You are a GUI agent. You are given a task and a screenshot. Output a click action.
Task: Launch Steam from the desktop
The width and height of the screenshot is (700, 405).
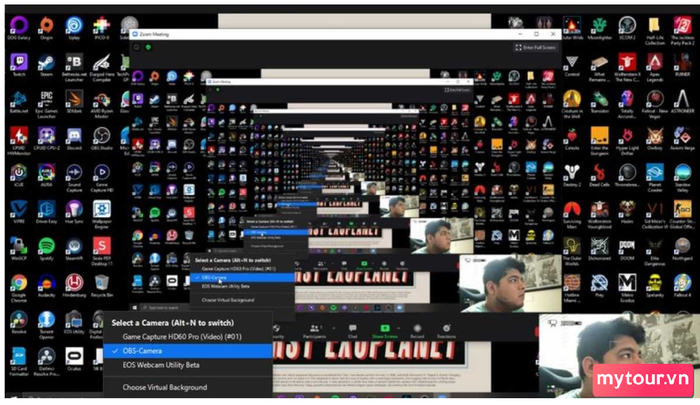point(46,65)
